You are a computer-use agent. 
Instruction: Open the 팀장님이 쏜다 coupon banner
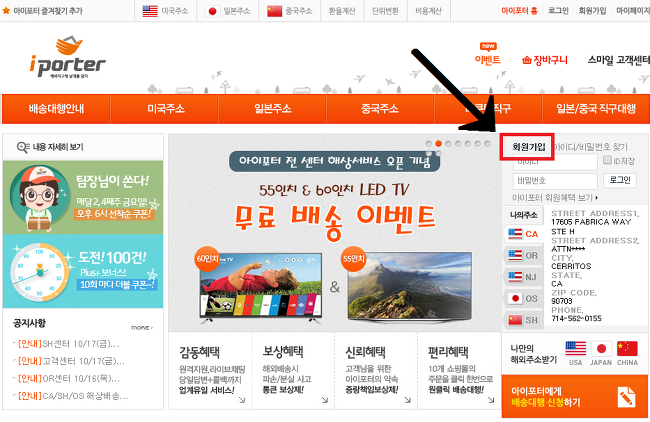(83, 198)
